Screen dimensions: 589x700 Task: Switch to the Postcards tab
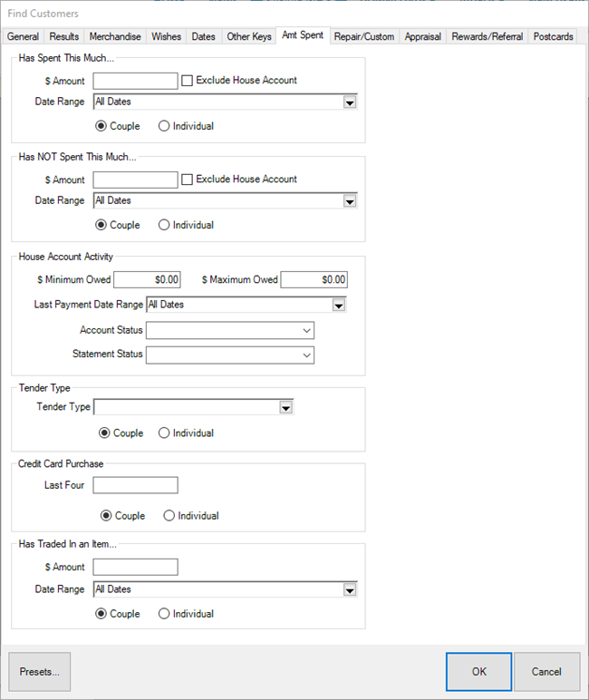(553, 36)
